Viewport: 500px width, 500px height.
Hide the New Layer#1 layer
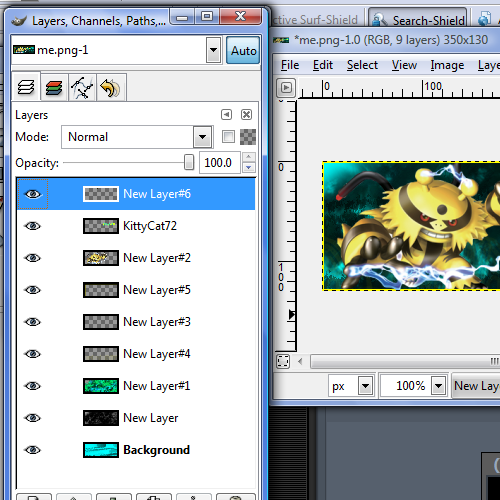coord(33,386)
